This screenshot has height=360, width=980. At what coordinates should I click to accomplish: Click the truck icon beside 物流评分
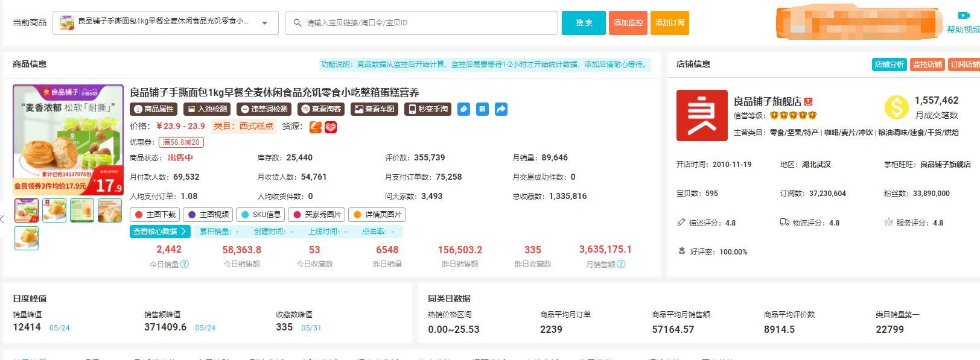[x=784, y=223]
